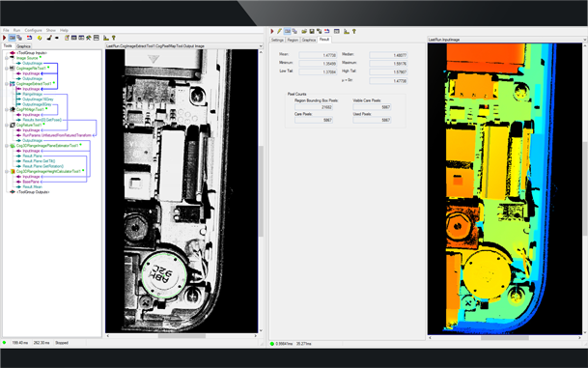Collapse the Cog3DRangeImageHeightCalculatorTool1 node
The width and height of the screenshot is (588, 368).
pos(7,171)
